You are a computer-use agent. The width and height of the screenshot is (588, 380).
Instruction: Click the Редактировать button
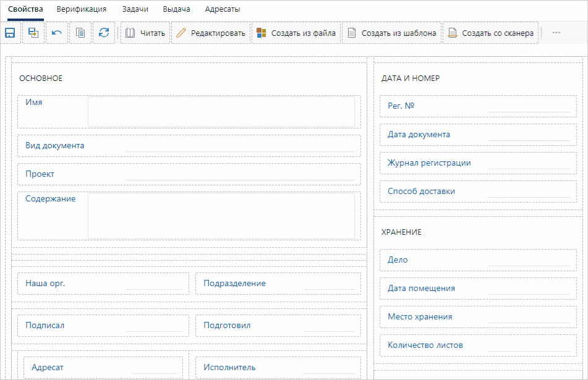(x=211, y=33)
